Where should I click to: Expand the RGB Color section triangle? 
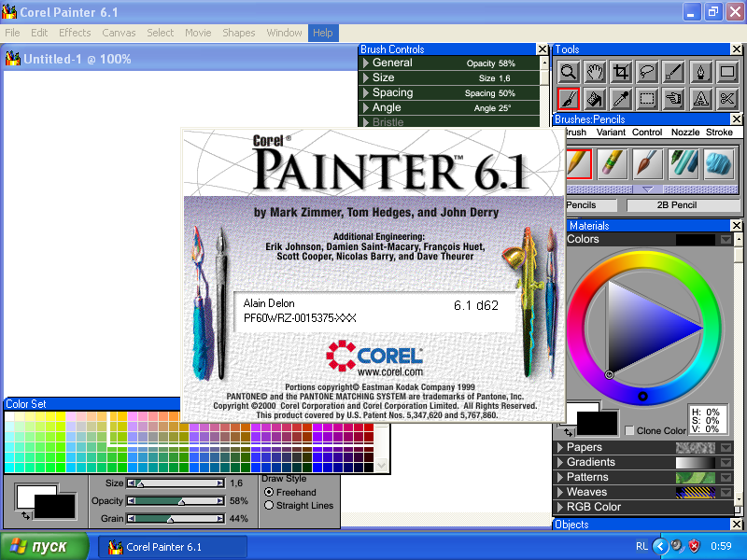[x=560, y=507]
